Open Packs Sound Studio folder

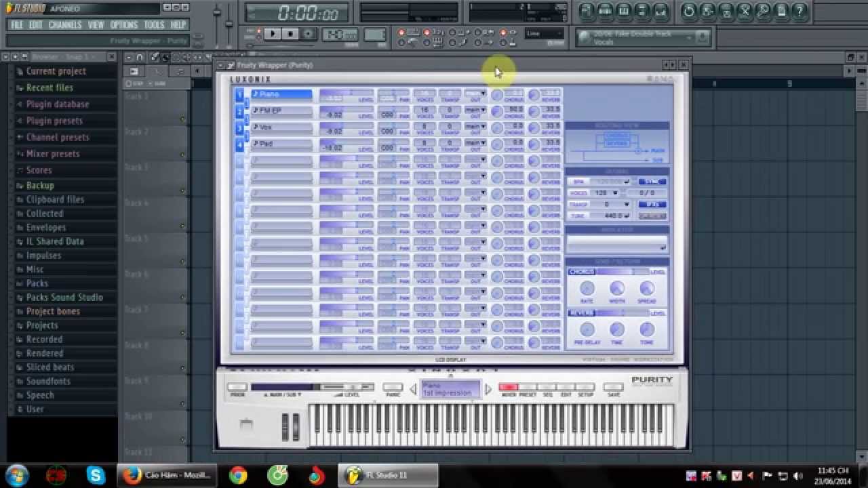64,297
